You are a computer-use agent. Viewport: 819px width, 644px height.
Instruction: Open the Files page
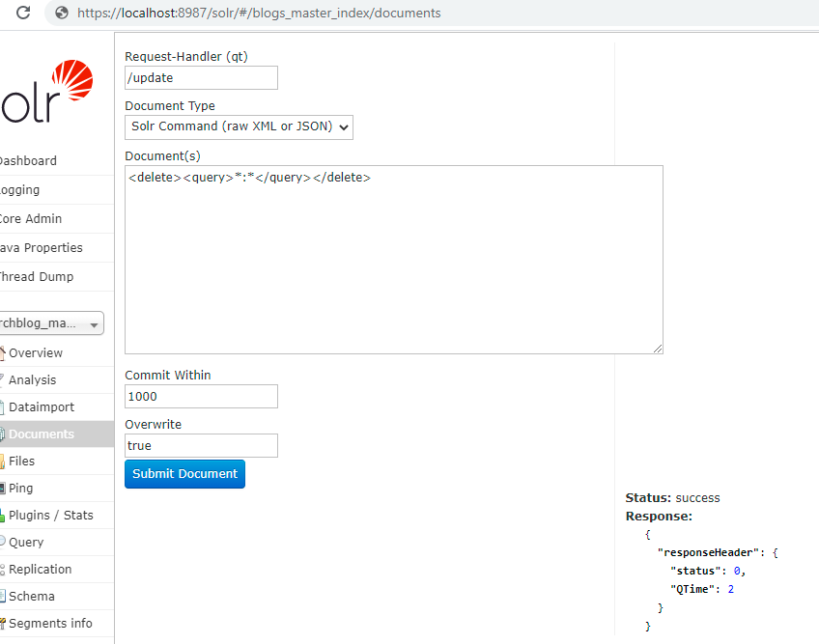coord(22,462)
